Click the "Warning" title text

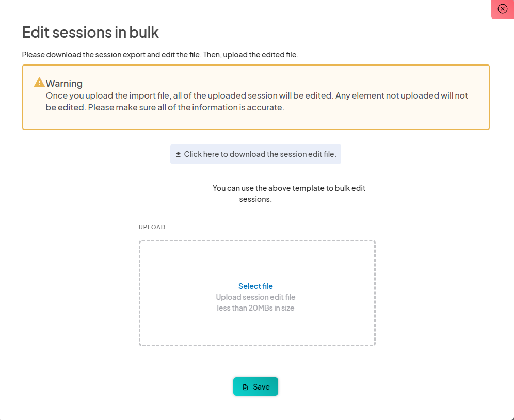pyautogui.click(x=64, y=83)
